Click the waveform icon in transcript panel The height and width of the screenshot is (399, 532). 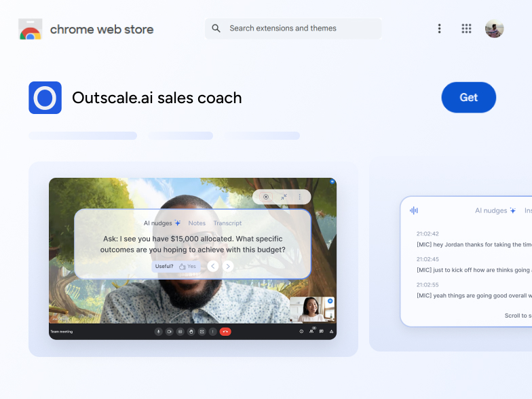(414, 210)
